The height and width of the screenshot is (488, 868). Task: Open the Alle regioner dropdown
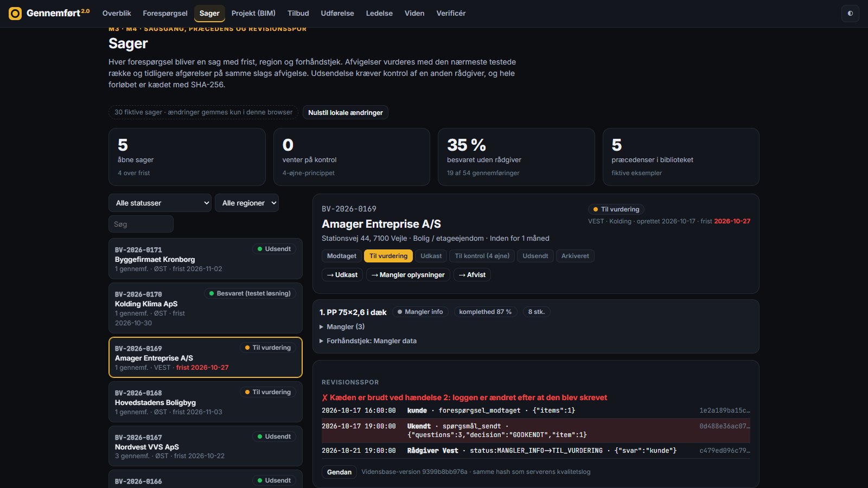247,203
